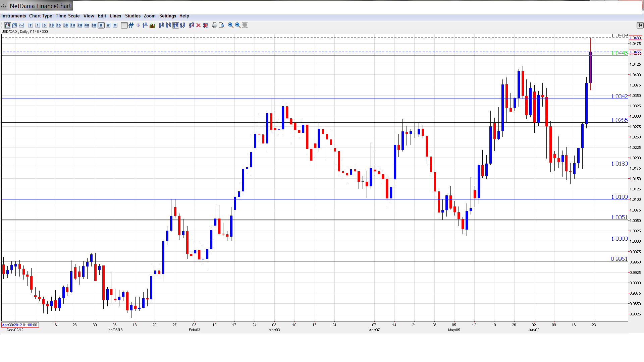Open the Instruments menu
Viewport: 644px width, 362px height.
click(13, 16)
